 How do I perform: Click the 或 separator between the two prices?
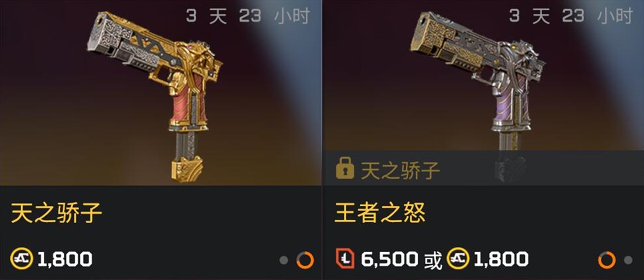tap(432, 260)
